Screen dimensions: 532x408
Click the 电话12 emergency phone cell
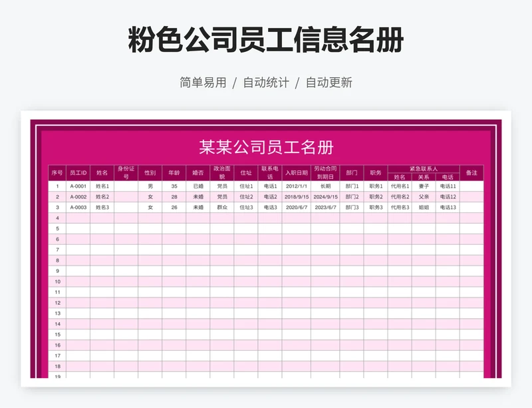448,197
